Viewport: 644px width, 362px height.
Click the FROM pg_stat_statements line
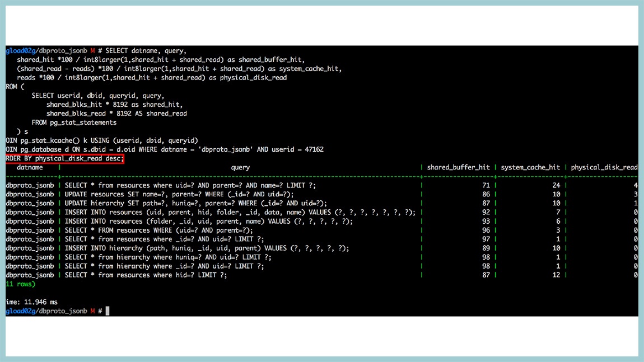74,123
